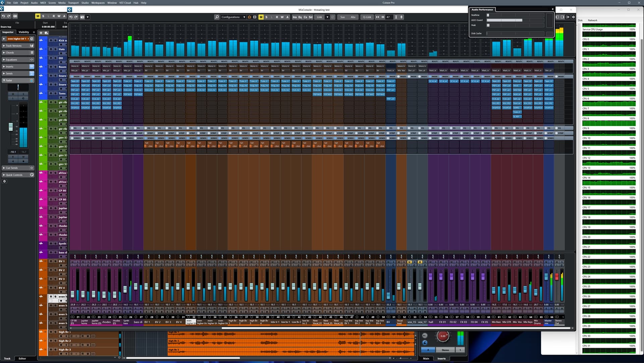Open the Transport menu

pyautogui.click(x=73, y=3)
